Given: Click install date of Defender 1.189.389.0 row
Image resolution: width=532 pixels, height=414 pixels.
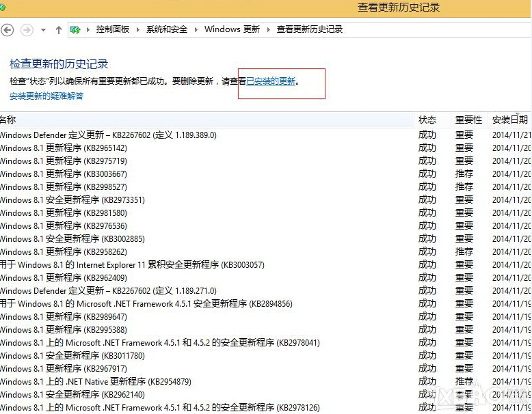Looking at the screenshot, I should click(511, 135).
